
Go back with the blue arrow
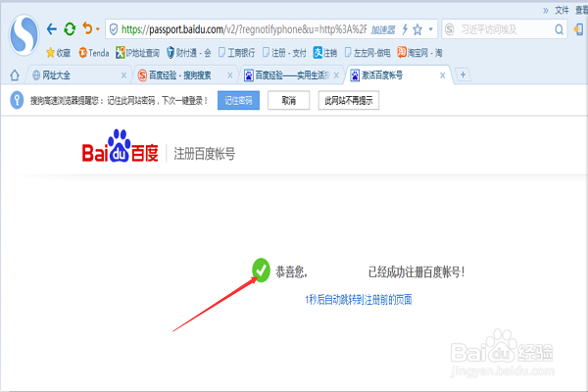pos(51,28)
